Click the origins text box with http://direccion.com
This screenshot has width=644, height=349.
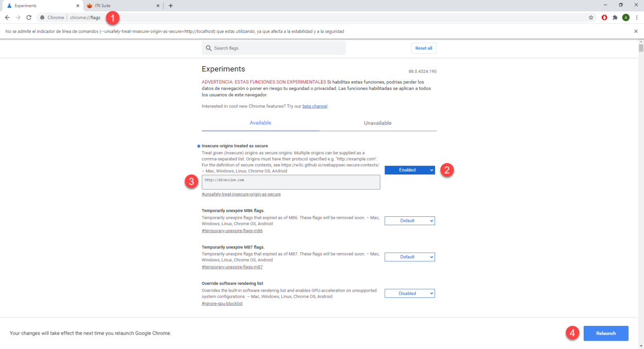[x=291, y=182]
